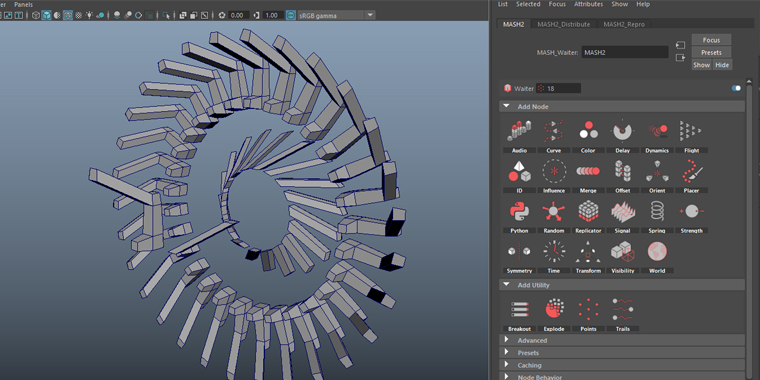Open the List menu

pos(503,4)
